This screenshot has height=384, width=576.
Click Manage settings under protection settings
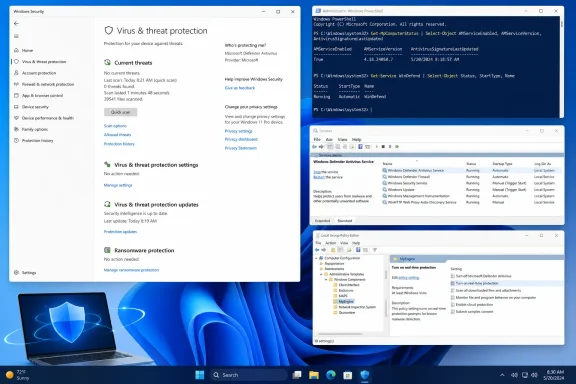pyautogui.click(x=118, y=185)
